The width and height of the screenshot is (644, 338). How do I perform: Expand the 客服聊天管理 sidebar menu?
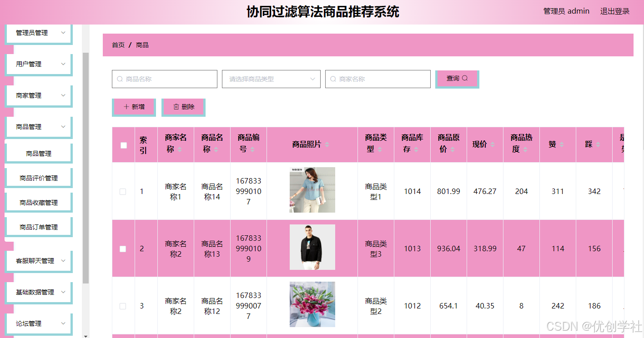pyautogui.click(x=39, y=261)
